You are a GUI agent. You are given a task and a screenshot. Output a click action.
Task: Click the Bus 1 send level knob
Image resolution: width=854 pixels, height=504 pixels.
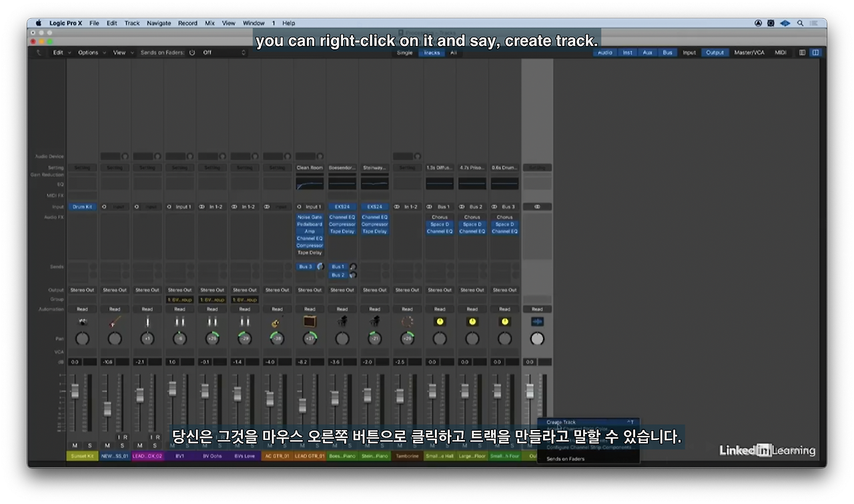353,267
